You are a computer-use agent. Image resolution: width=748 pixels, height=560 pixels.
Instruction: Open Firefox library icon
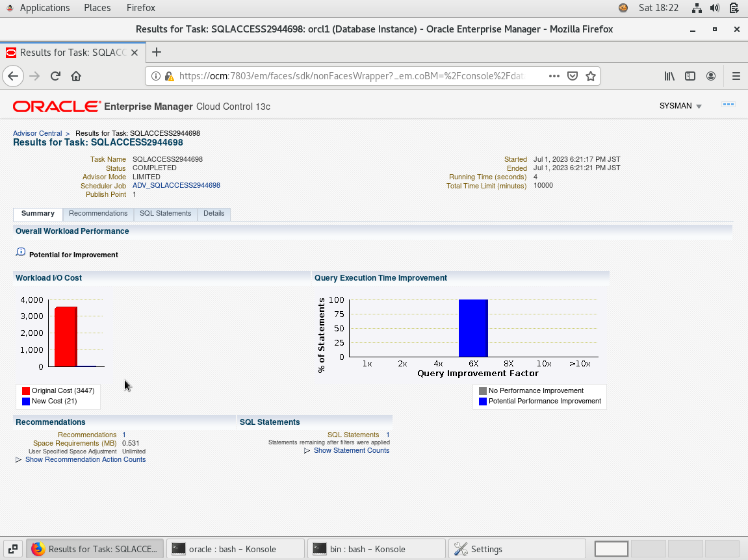669,76
